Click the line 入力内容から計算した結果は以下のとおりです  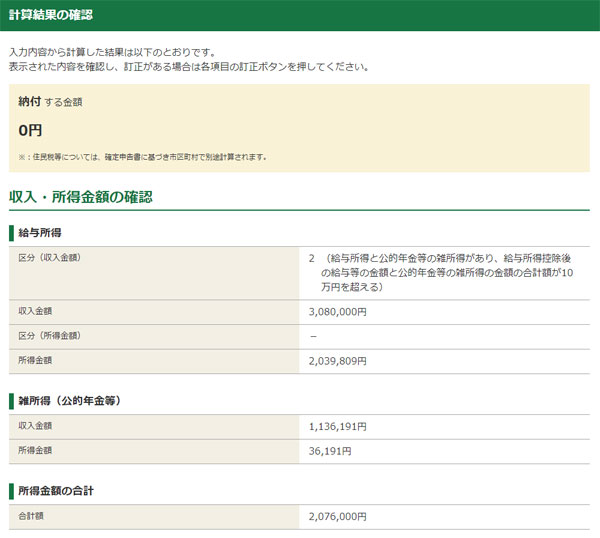[x=113, y=52]
